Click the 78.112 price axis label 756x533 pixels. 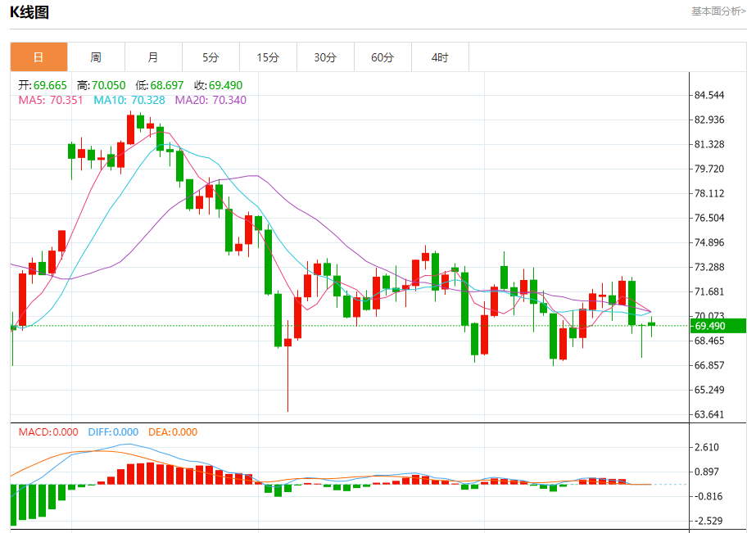(x=709, y=194)
